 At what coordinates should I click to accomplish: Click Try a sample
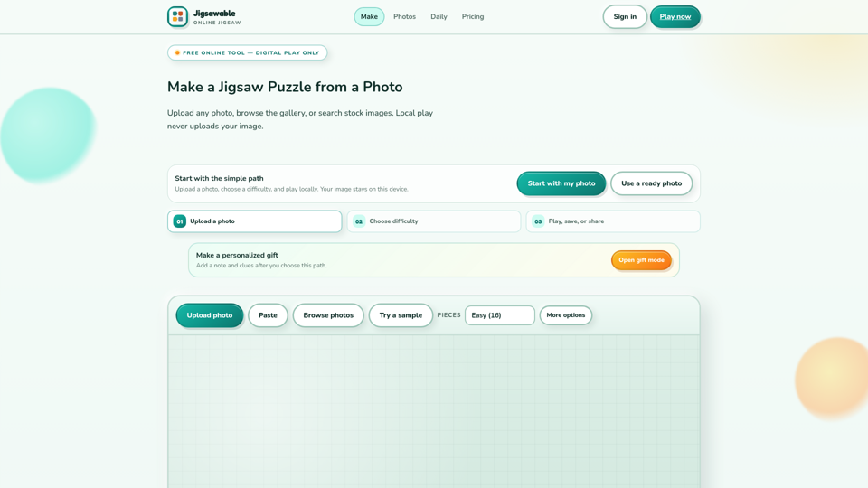(x=401, y=315)
